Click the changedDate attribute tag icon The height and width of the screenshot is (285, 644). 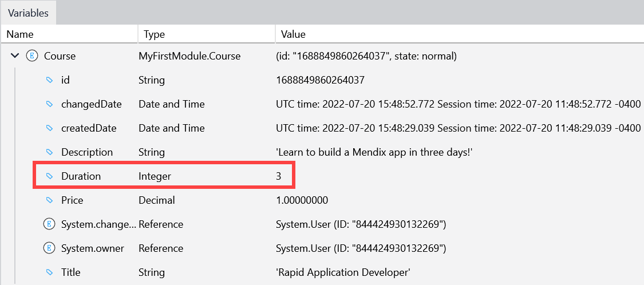pos(49,104)
